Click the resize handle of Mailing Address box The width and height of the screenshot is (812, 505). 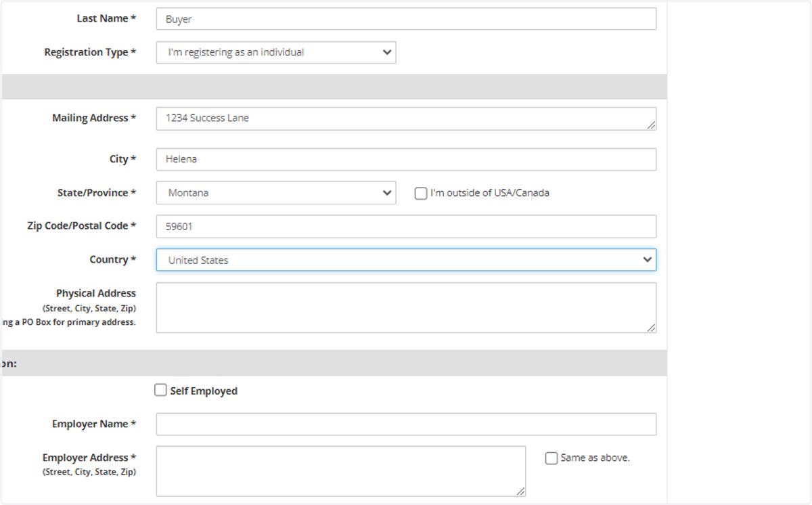click(651, 125)
